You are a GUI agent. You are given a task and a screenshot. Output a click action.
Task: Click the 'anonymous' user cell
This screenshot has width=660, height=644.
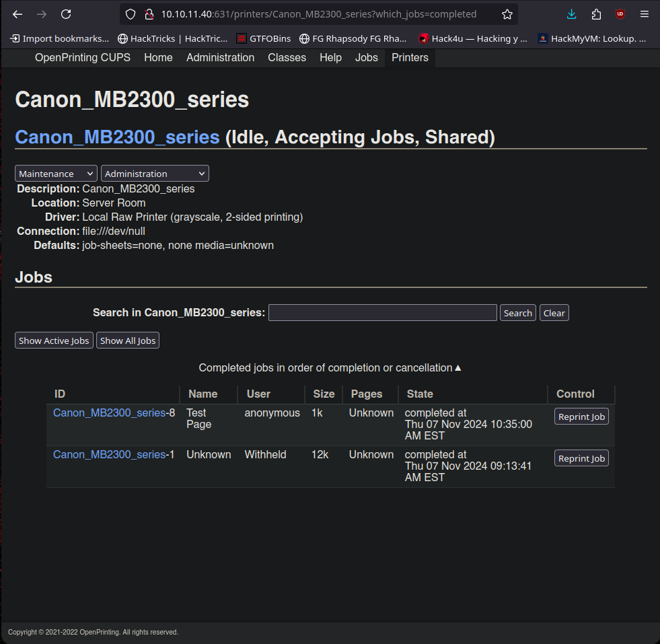(x=272, y=413)
